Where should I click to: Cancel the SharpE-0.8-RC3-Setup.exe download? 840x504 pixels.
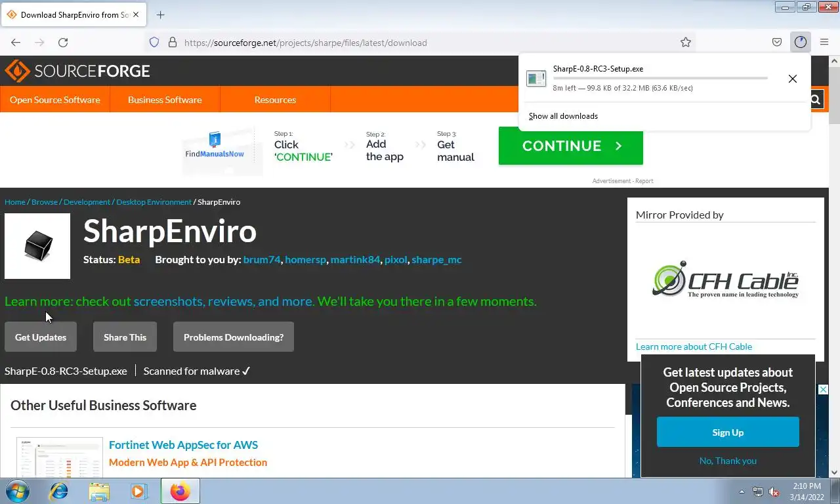[793, 79]
